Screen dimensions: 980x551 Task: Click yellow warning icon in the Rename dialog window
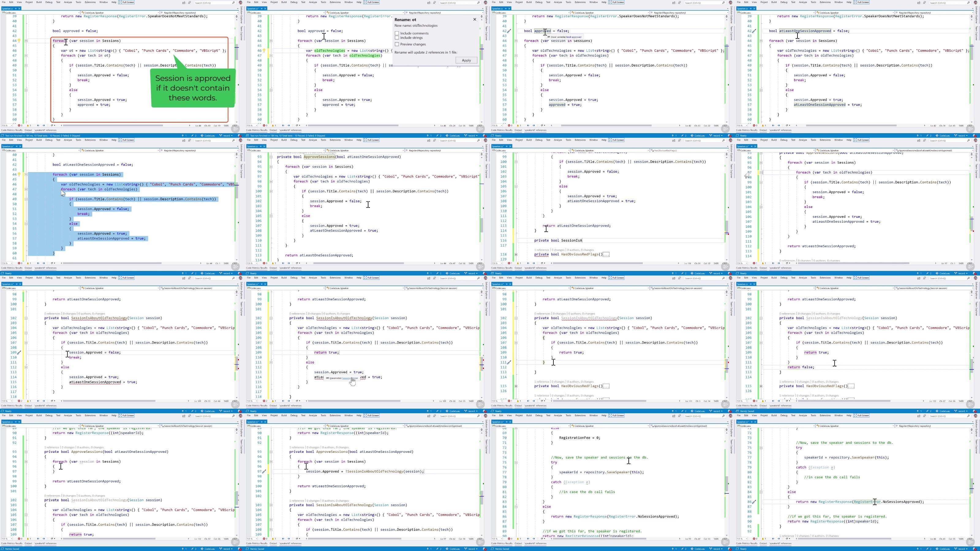273,126
